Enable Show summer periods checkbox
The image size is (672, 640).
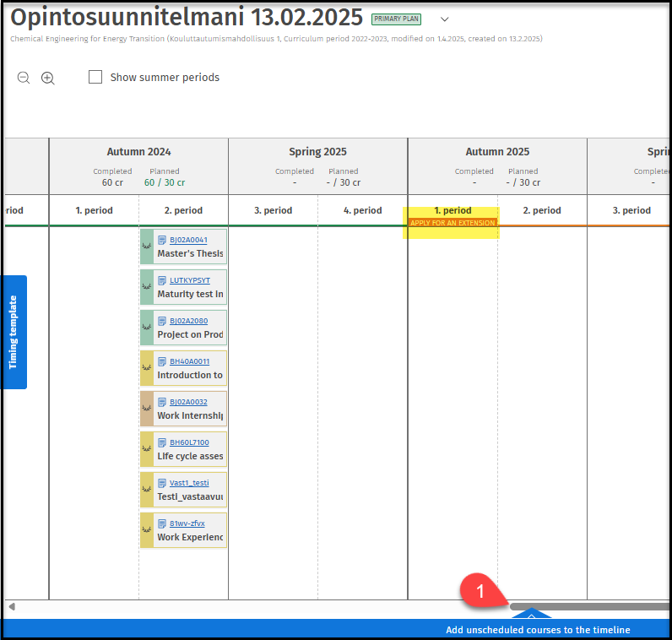click(95, 78)
